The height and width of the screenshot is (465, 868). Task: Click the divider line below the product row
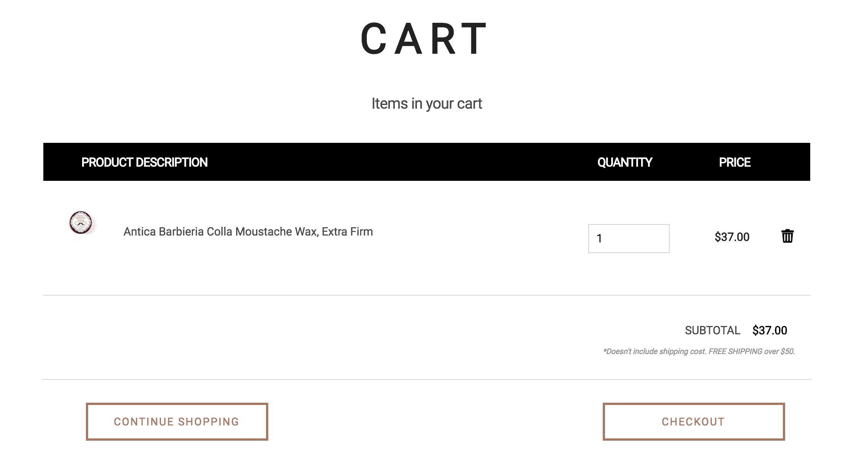click(x=426, y=295)
